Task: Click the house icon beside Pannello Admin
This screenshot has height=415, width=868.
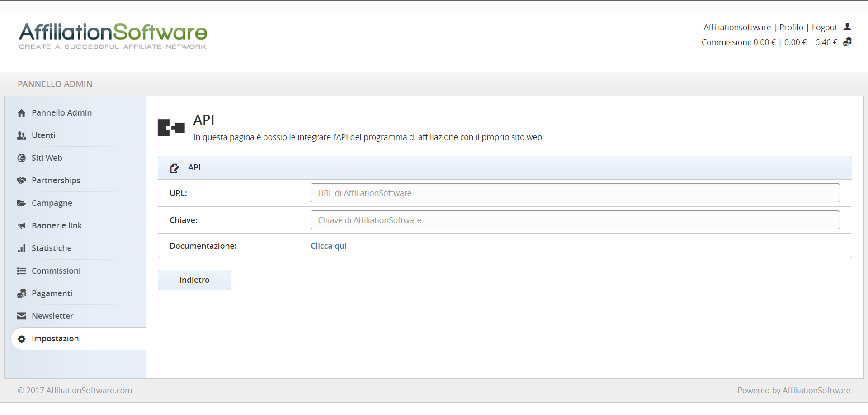Action: tap(21, 113)
